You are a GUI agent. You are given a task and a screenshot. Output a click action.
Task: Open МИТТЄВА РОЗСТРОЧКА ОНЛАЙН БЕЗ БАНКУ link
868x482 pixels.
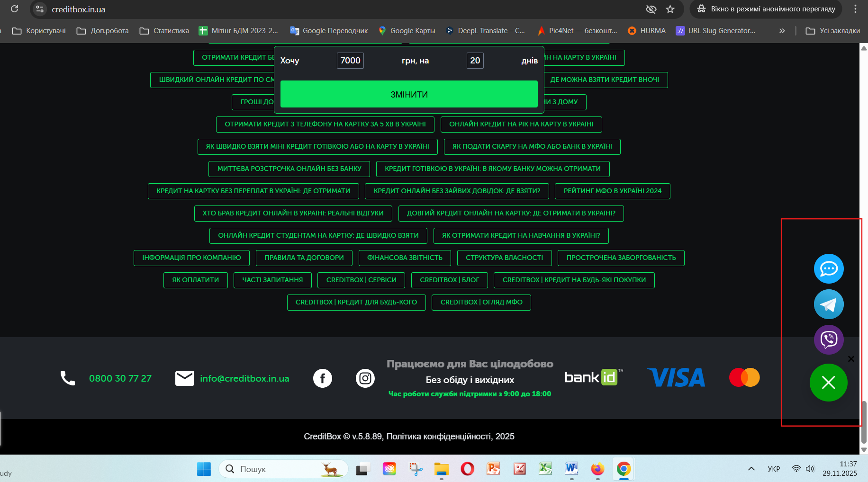coord(289,169)
